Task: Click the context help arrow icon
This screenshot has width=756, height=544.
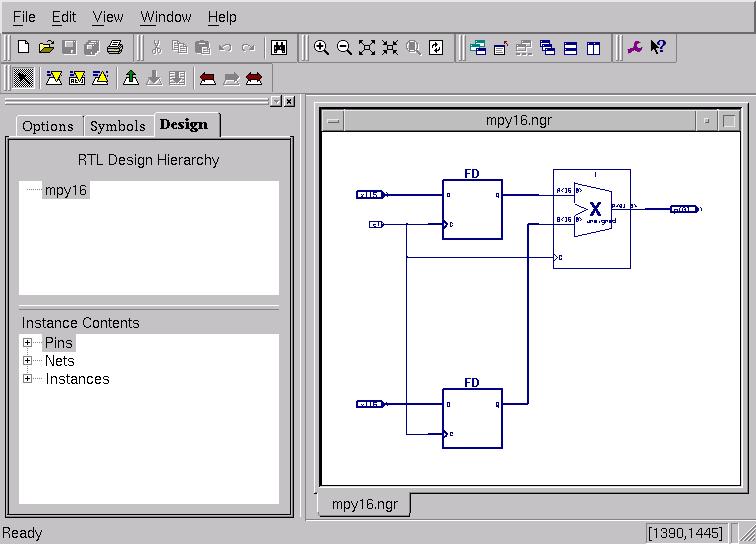Action: point(658,47)
